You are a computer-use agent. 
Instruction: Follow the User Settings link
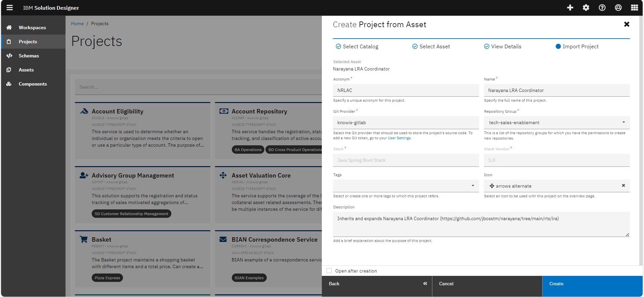(399, 138)
